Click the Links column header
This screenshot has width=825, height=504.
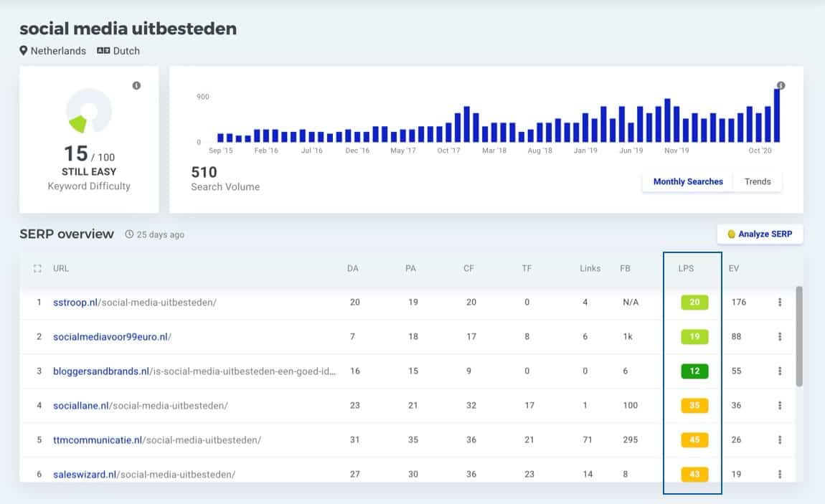(x=590, y=269)
